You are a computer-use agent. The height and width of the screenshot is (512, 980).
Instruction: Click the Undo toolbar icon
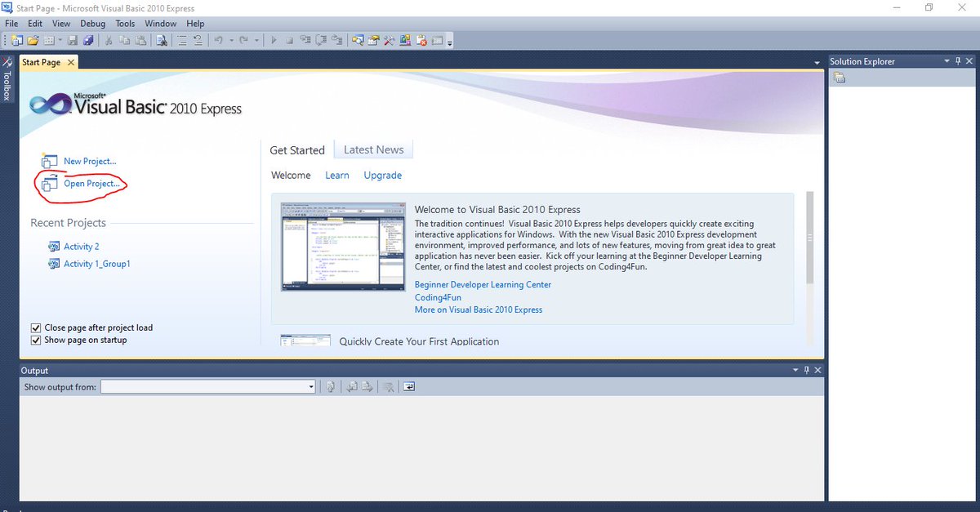218,40
